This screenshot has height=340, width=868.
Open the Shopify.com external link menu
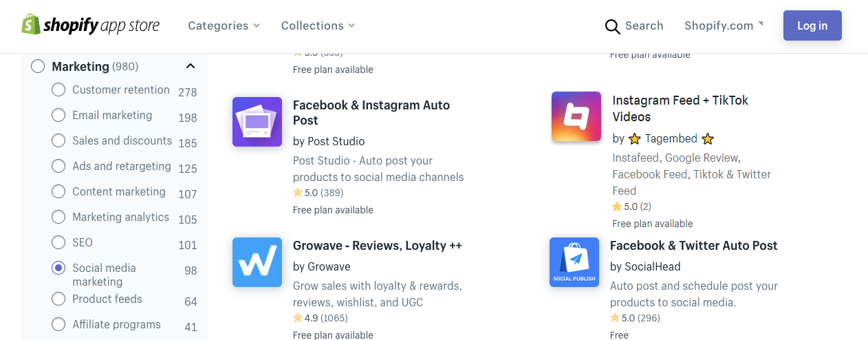pyautogui.click(x=724, y=25)
